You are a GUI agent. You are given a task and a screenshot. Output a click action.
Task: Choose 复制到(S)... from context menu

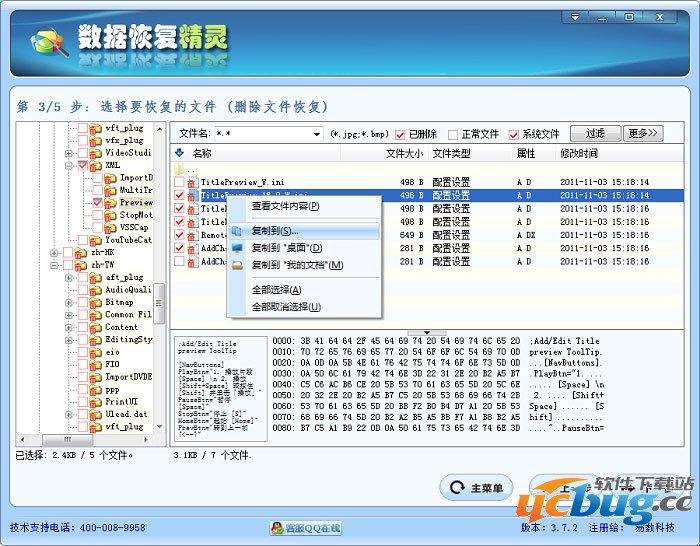304,231
